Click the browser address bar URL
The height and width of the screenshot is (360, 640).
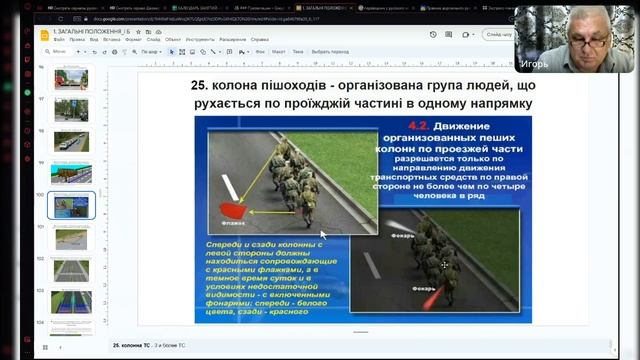[x=206, y=19]
